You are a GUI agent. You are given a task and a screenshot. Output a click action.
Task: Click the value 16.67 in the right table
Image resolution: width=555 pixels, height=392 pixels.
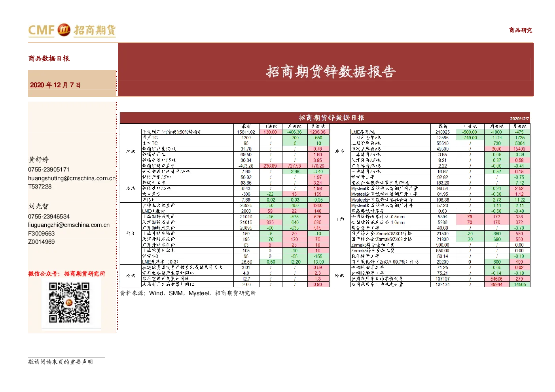pos(443,171)
